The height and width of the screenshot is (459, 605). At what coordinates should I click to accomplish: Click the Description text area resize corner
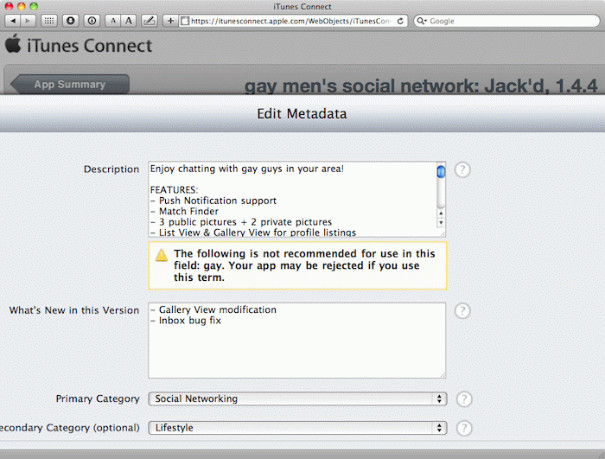point(443,234)
